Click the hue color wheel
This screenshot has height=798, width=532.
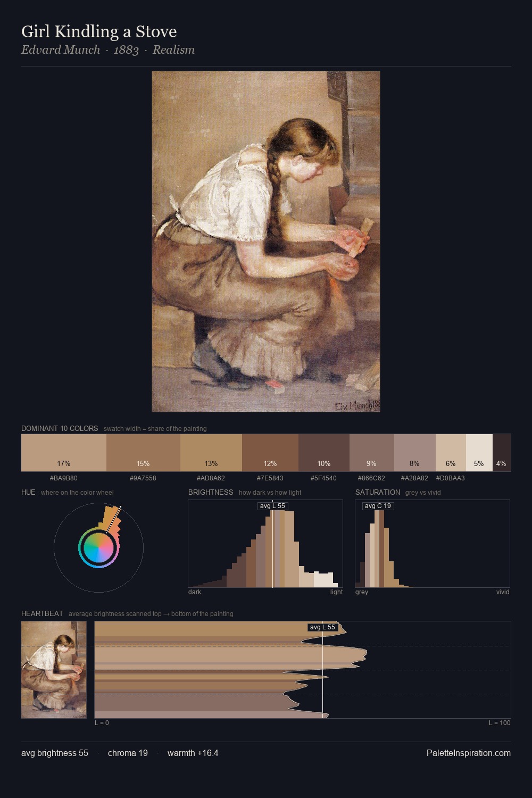(98, 547)
